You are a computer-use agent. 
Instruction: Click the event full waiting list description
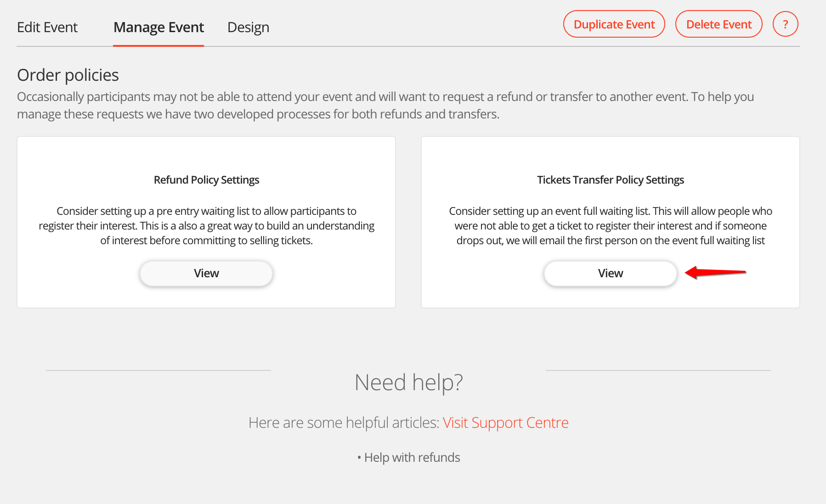610,226
